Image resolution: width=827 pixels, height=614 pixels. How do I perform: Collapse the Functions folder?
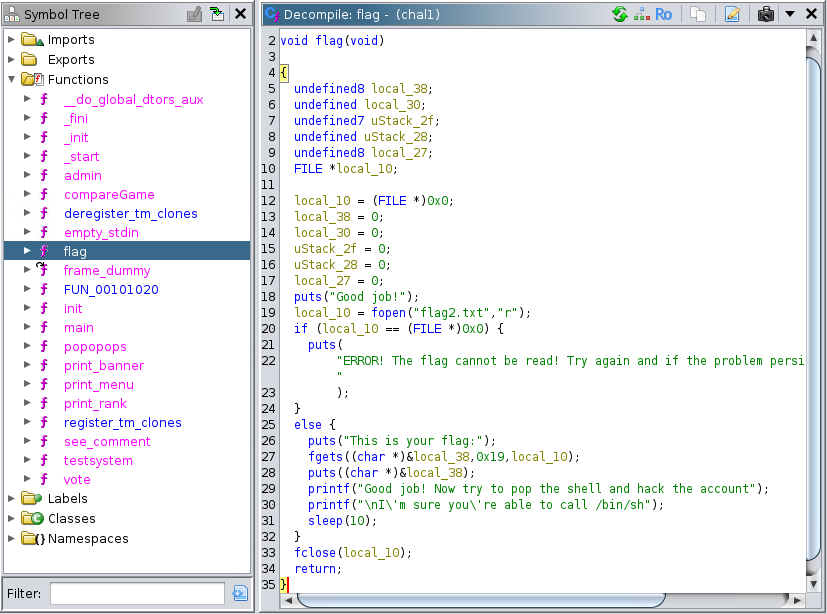11,80
